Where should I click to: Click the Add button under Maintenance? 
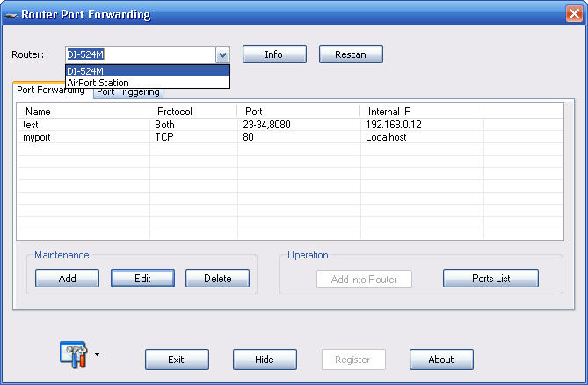pos(67,279)
